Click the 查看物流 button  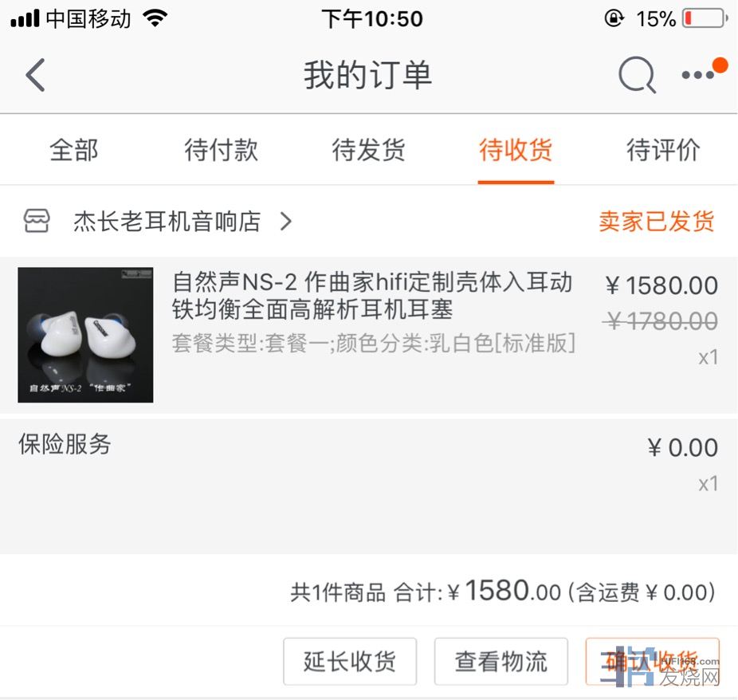(x=501, y=662)
